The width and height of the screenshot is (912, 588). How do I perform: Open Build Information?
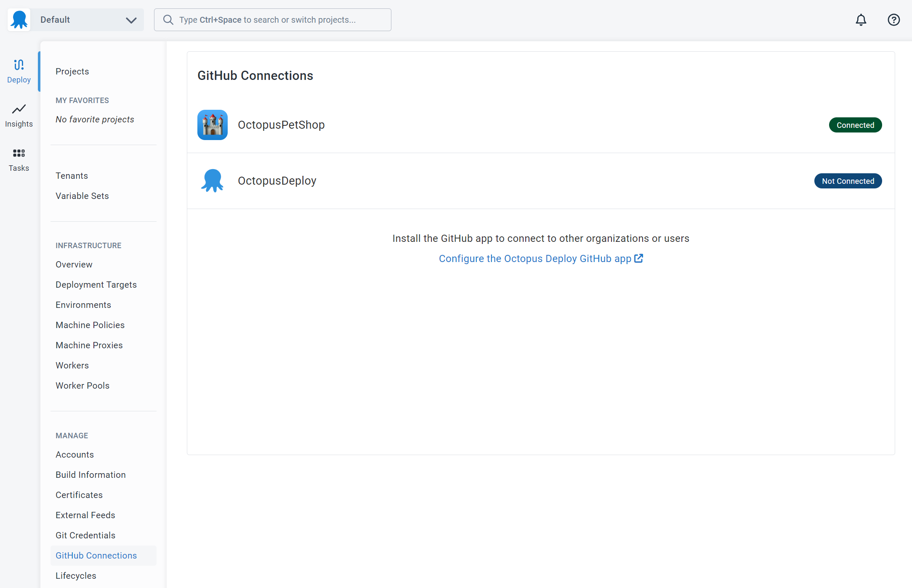tap(90, 475)
